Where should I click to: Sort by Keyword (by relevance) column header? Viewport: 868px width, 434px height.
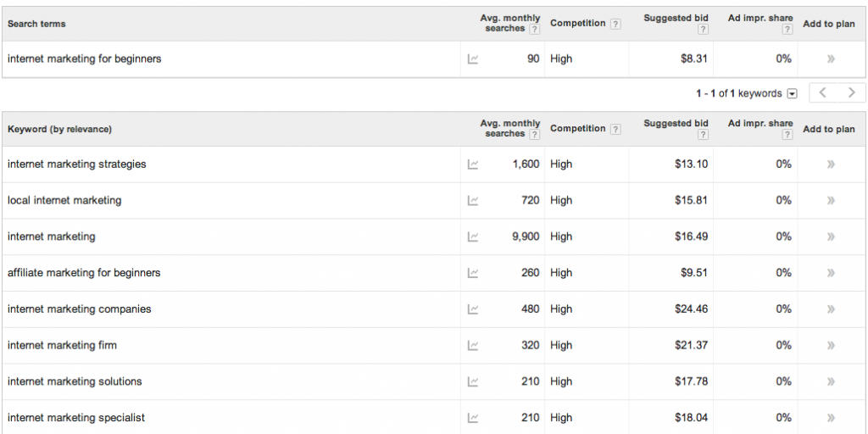(60, 129)
